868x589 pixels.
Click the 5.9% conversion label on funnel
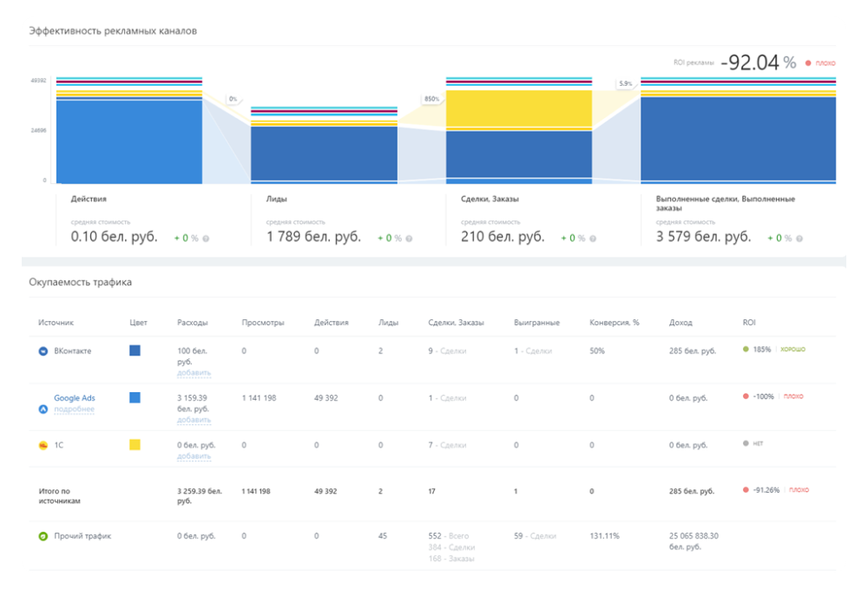pyautogui.click(x=625, y=84)
